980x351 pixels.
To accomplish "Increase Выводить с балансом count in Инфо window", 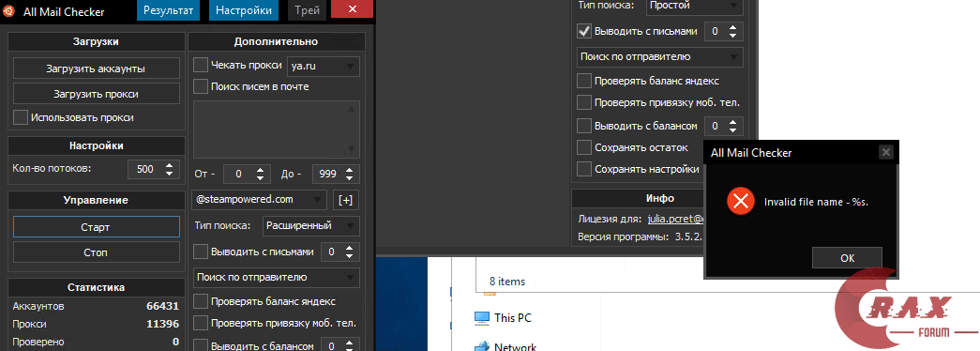I will point(732,122).
